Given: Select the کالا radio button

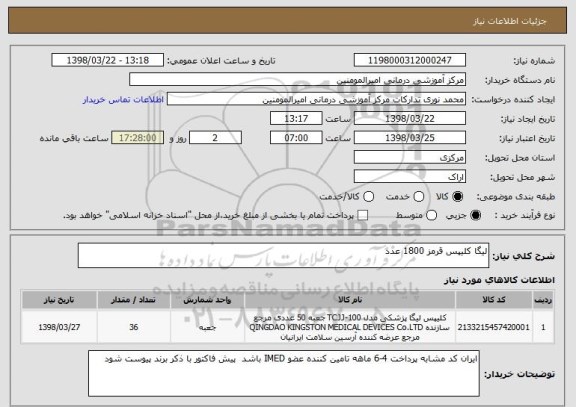Looking at the screenshot, I should pos(457,197).
